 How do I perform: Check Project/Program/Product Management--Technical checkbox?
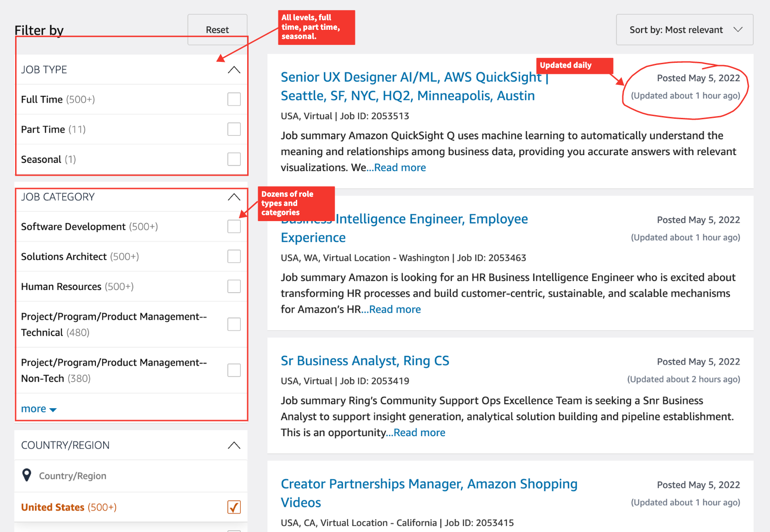(234, 324)
